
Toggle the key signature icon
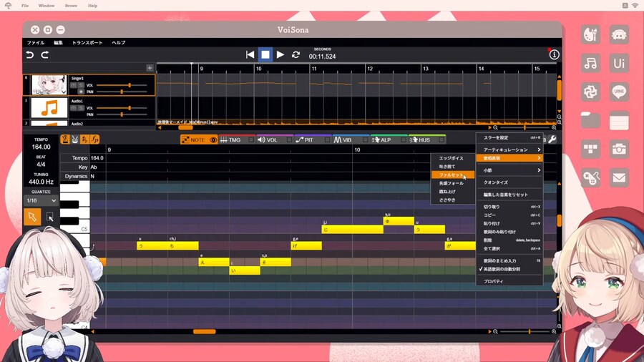tap(84, 140)
